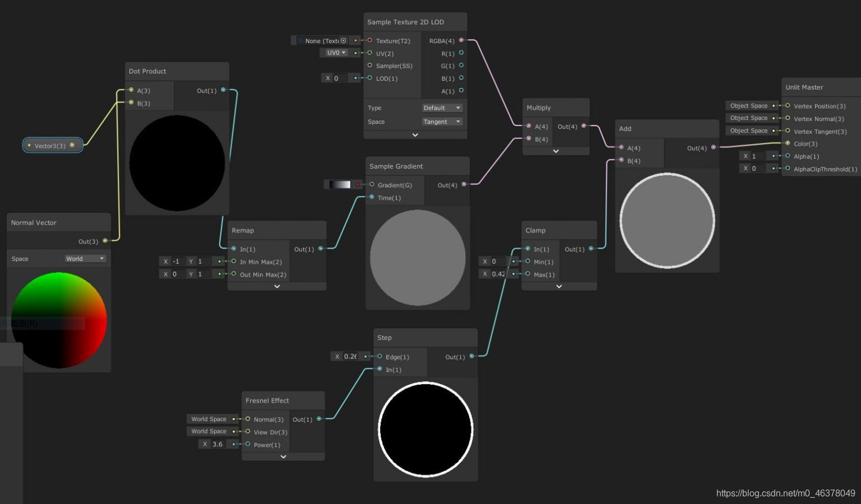Click the Time(1) input port on Sample Gradient
The width and height of the screenshot is (861, 504).
click(x=371, y=197)
